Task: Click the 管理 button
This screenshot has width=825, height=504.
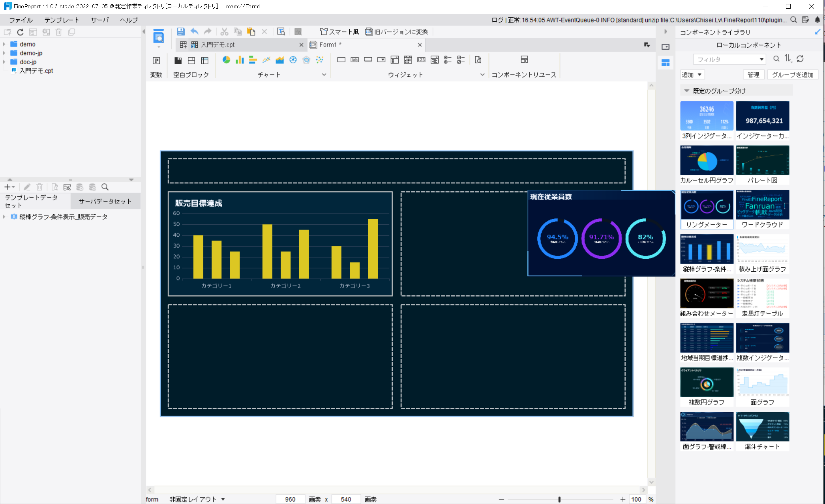Action: 753,75
